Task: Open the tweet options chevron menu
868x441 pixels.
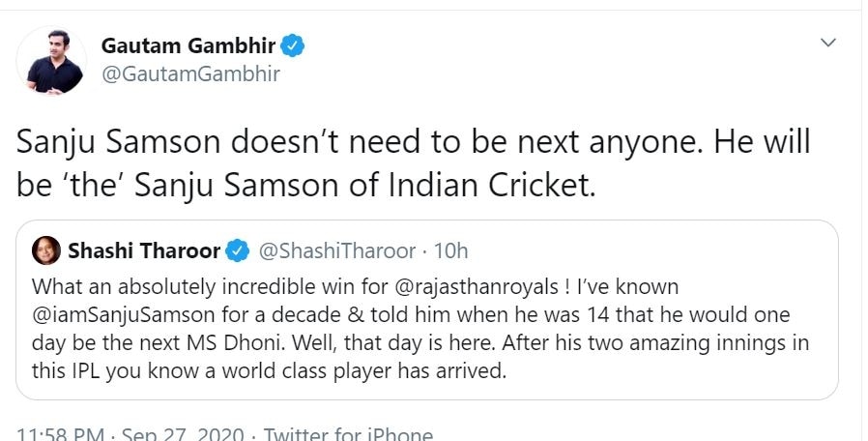Action: click(x=827, y=43)
